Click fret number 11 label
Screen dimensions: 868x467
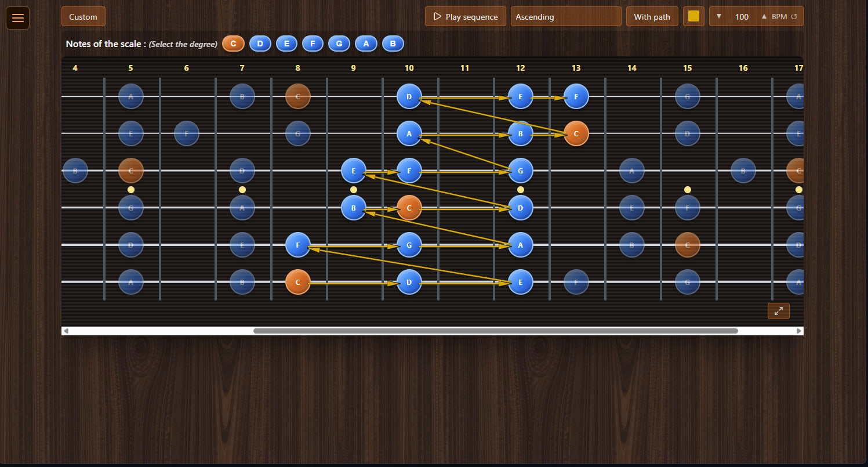(465, 68)
